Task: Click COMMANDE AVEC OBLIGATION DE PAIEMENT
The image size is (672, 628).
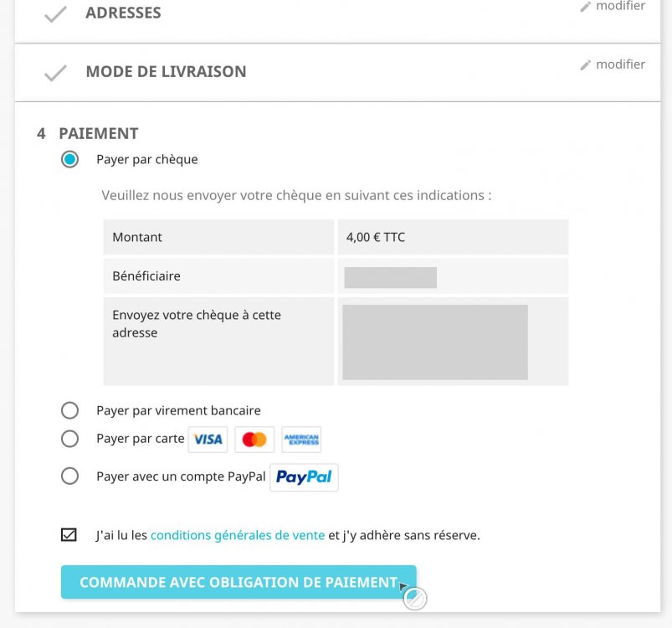Action: pos(239,581)
